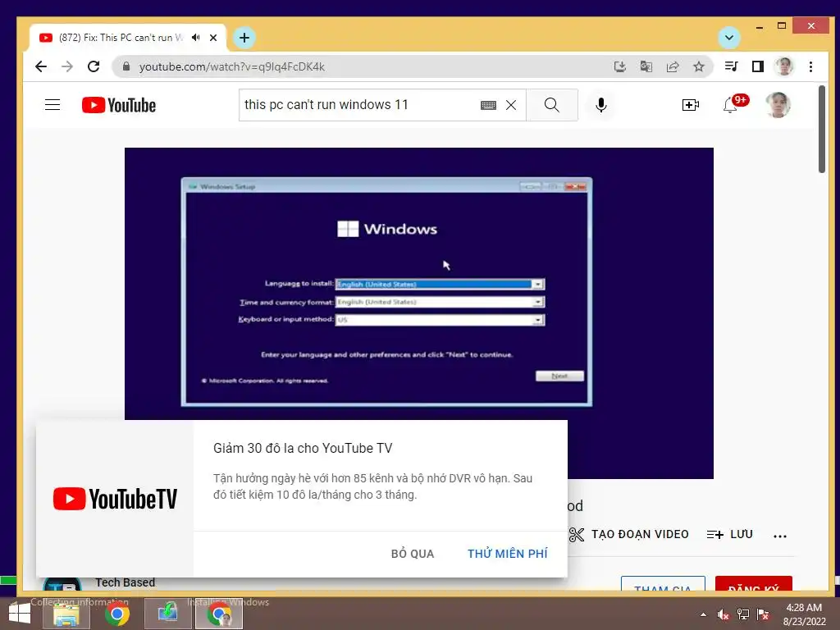
Task: Share this page icon
Action: 673,66
